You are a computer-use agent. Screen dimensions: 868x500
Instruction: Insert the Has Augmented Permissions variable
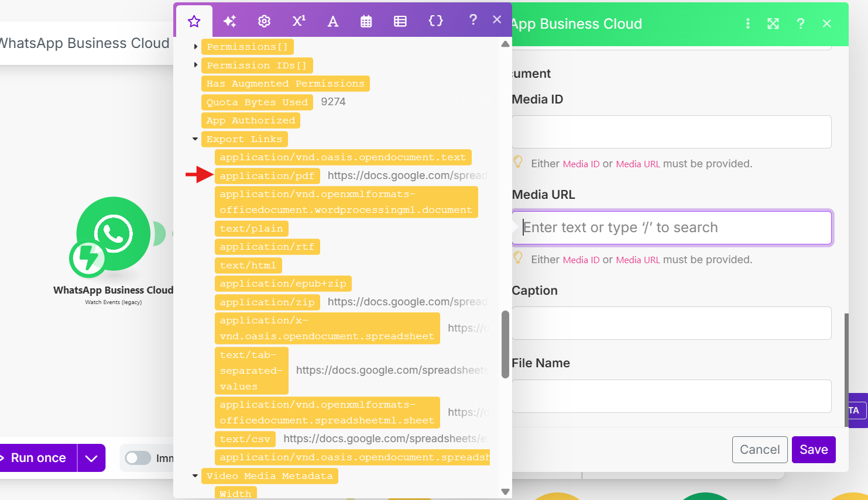pos(285,84)
